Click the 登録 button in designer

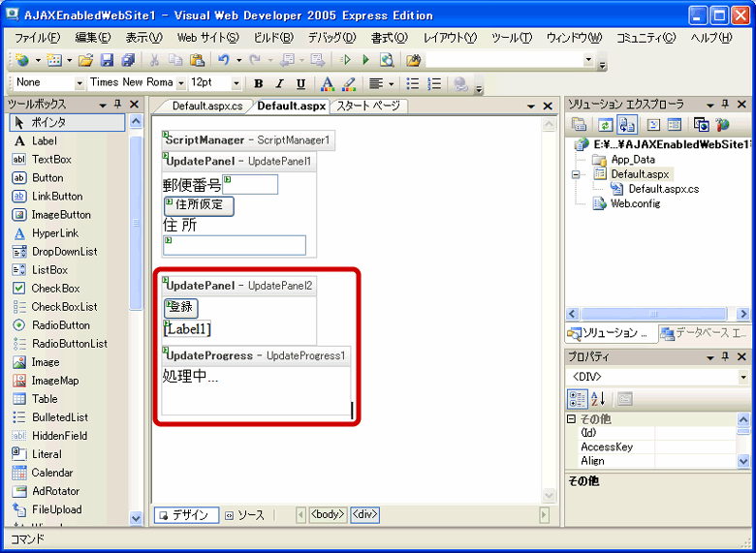[181, 308]
